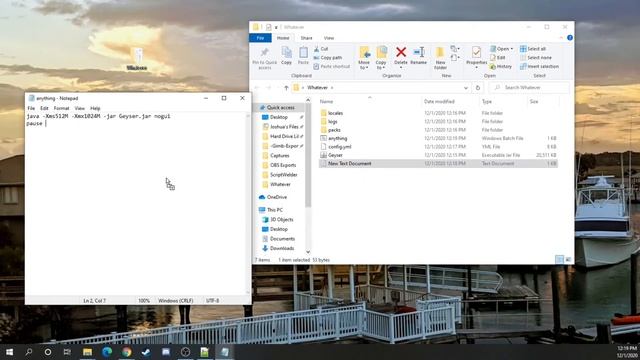Open the Open dropdown in the ribbon
The height and width of the screenshot is (360, 640).
point(502,49)
